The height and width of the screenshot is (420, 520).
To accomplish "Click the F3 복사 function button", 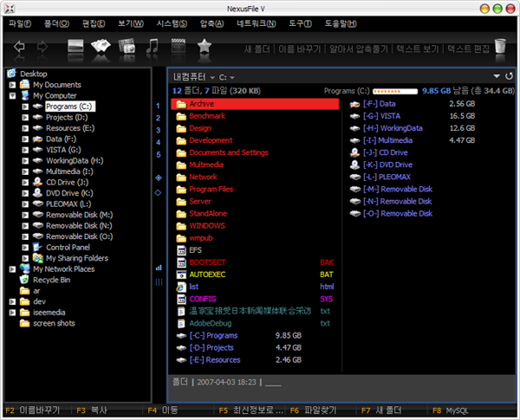I will pos(92,410).
